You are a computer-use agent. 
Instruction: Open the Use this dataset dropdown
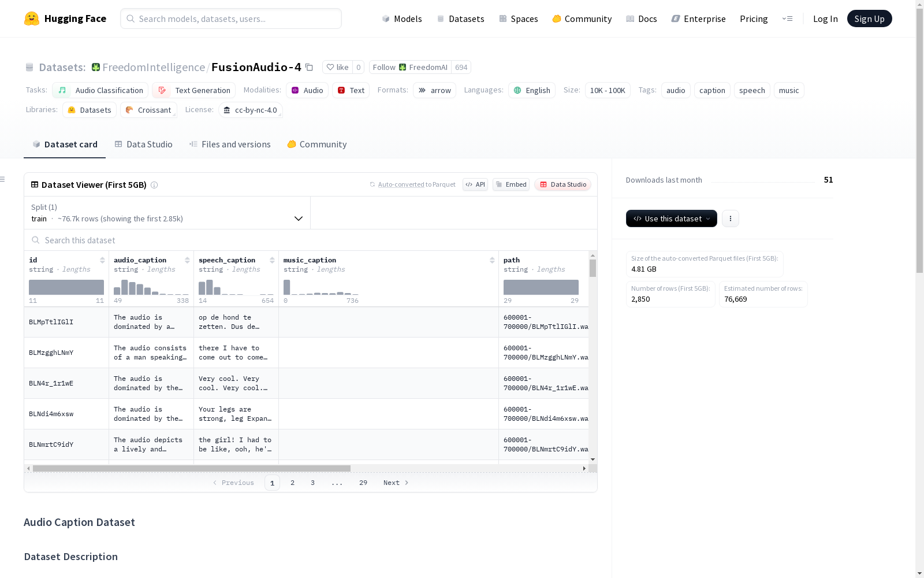click(672, 218)
